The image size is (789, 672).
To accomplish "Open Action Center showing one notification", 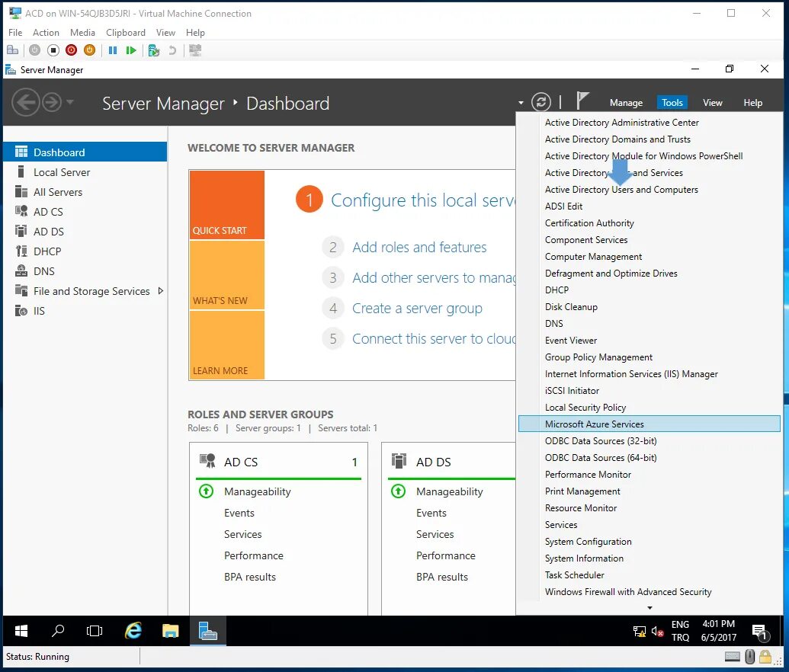I will point(759,631).
